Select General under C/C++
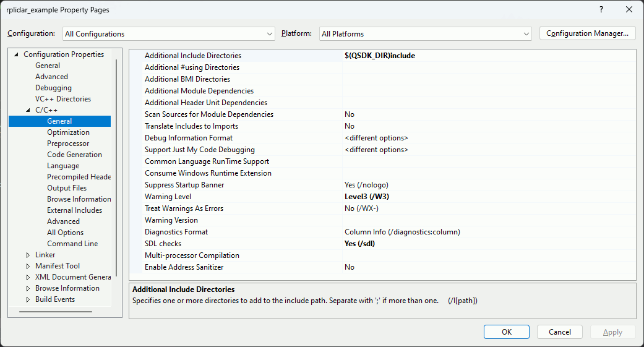Screen dimensions: 644x347 [x=59, y=121]
